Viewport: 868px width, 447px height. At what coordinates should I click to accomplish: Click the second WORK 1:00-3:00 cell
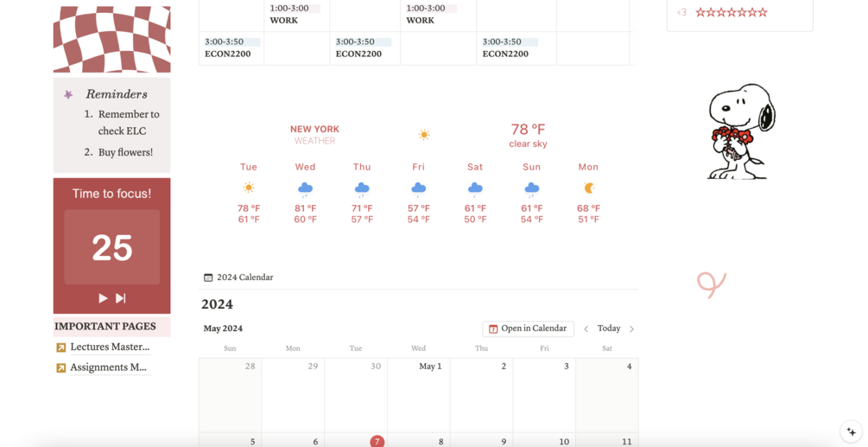(439, 15)
